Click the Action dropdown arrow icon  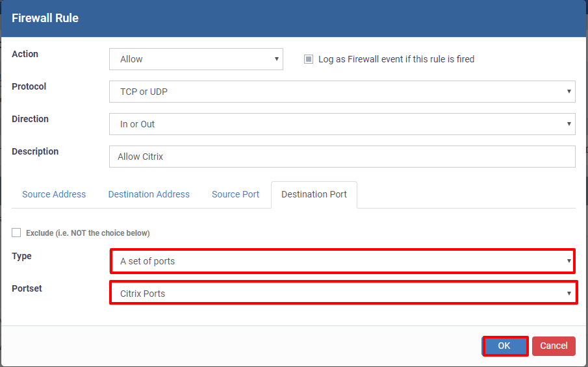276,59
